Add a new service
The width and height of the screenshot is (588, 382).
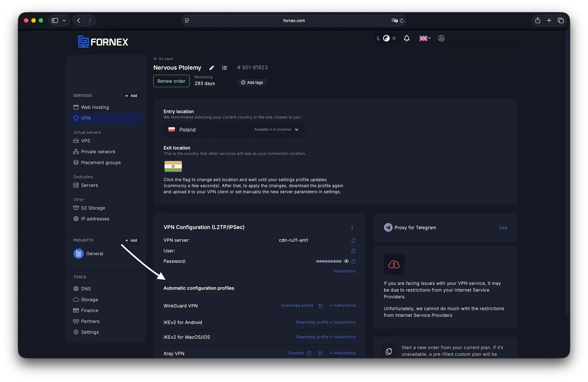131,96
